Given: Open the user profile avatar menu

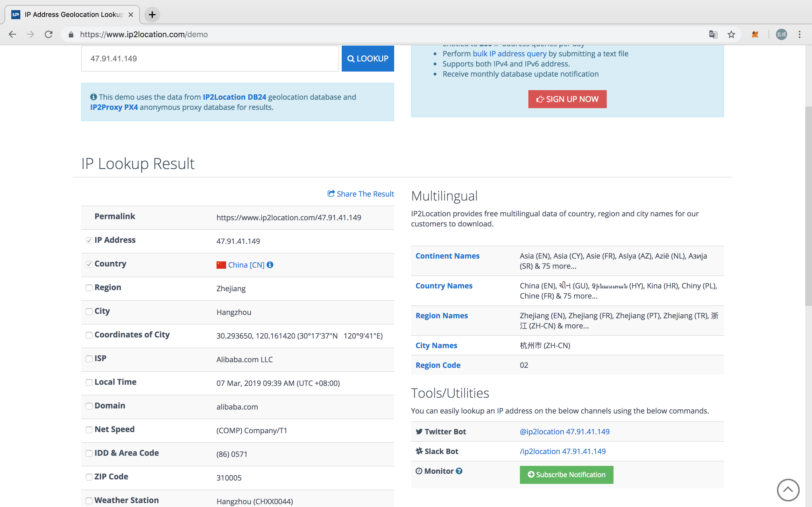Looking at the screenshot, I should (x=782, y=34).
